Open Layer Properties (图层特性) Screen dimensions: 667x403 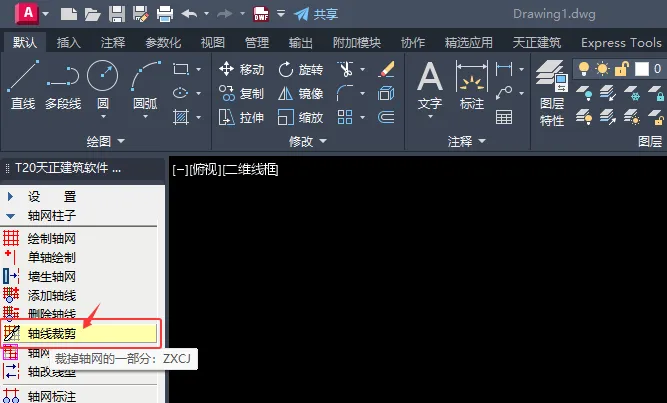click(x=552, y=93)
